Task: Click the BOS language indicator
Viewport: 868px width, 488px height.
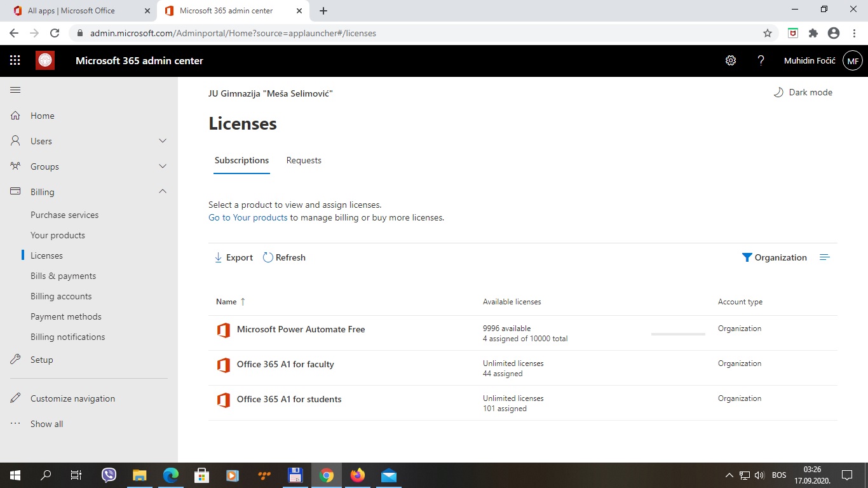Action: coord(779,475)
